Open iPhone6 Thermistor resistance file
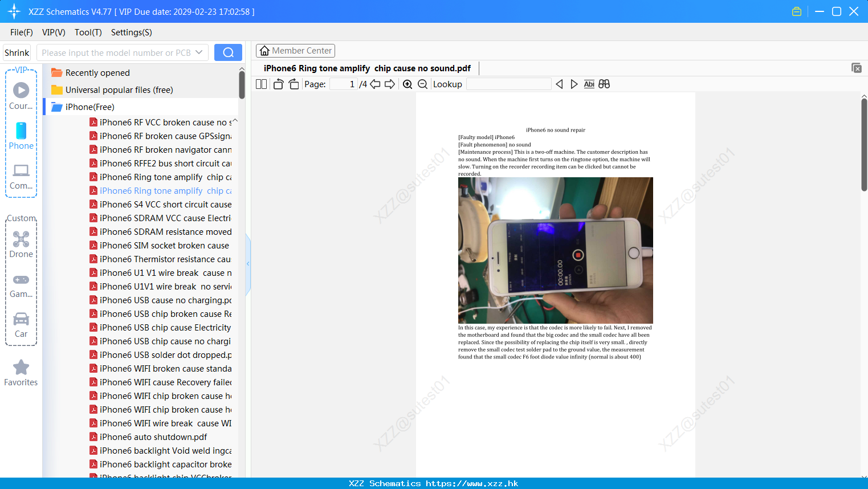 pyautogui.click(x=160, y=259)
